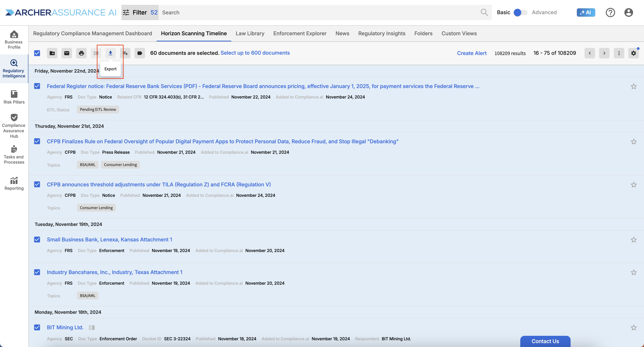The width and height of the screenshot is (644, 347).
Task: Open the Federal Register notice document link
Action: coord(263,86)
